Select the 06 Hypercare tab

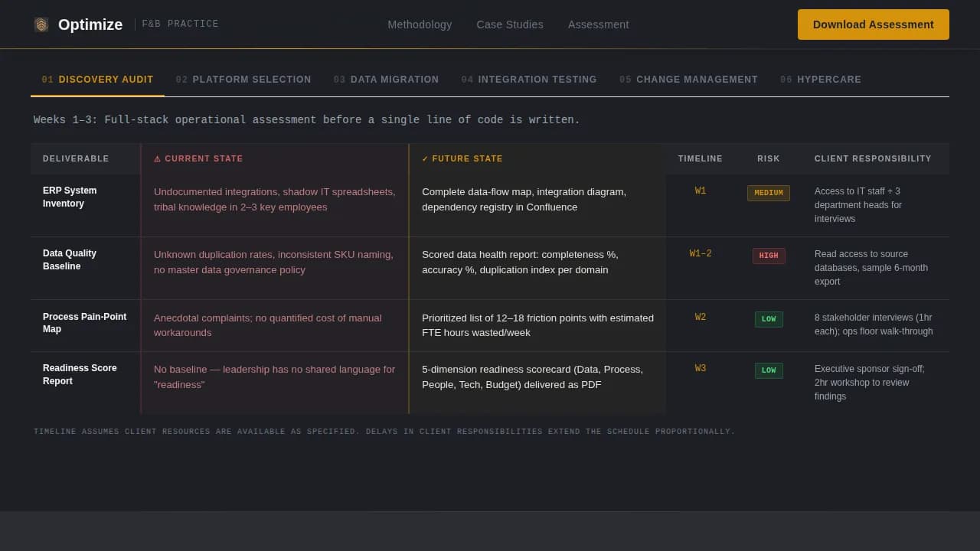click(x=821, y=80)
